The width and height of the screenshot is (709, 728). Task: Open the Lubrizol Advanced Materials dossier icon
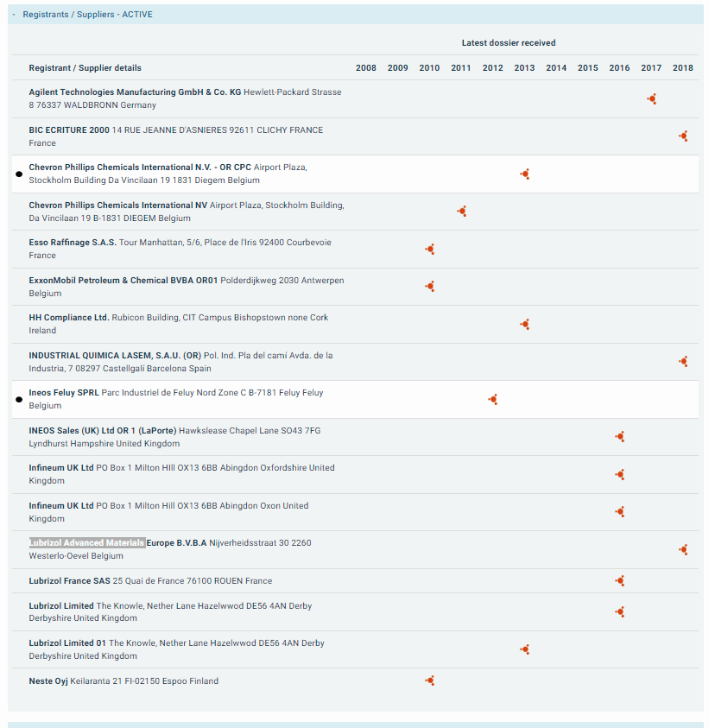683,550
